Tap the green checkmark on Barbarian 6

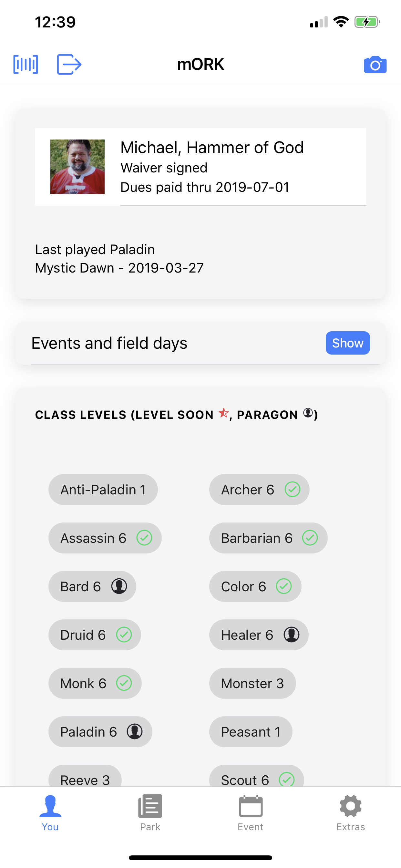click(x=310, y=538)
